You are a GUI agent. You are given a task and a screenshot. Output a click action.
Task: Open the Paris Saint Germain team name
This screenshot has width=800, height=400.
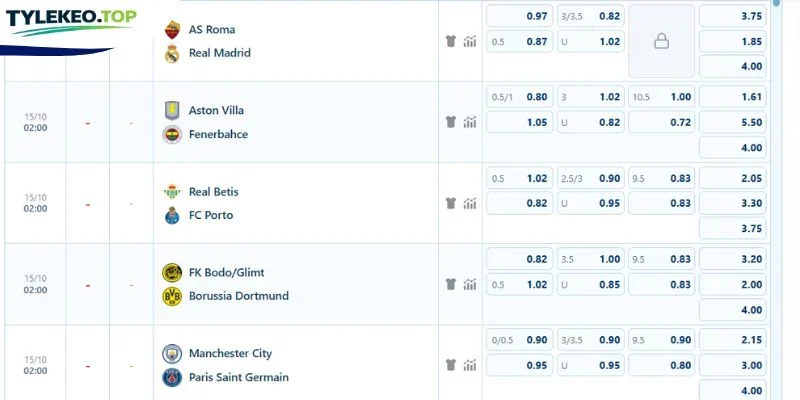239,378
